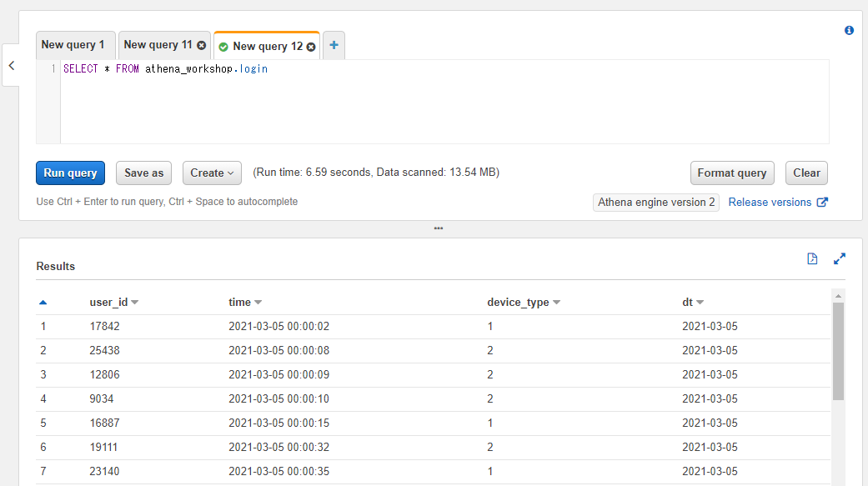Click device_type value in row 9034

click(490, 398)
